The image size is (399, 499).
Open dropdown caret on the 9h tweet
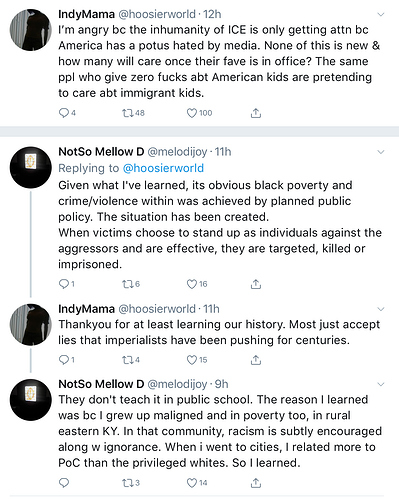point(381,384)
